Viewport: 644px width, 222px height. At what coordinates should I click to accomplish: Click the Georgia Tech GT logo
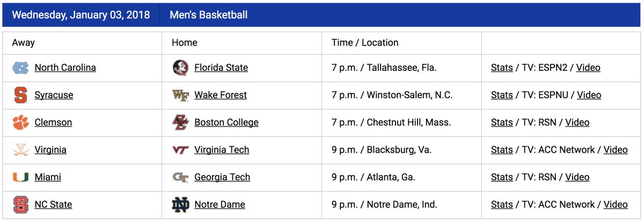click(180, 177)
